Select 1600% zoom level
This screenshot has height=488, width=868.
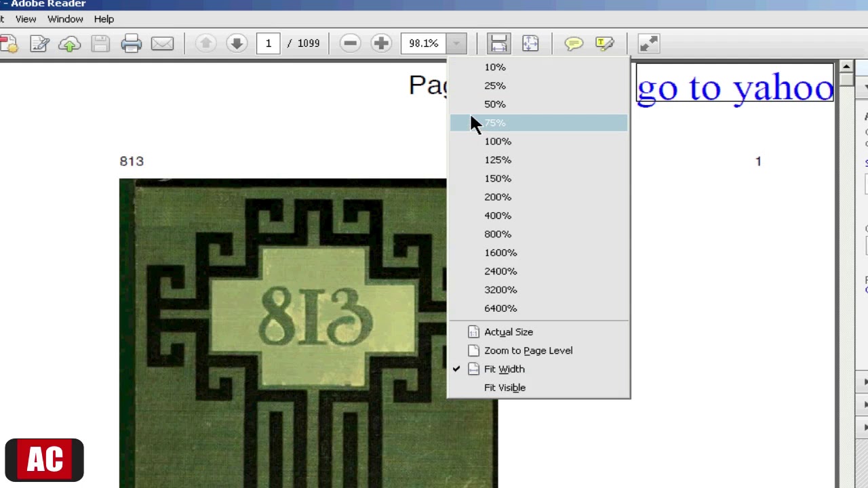point(538,252)
